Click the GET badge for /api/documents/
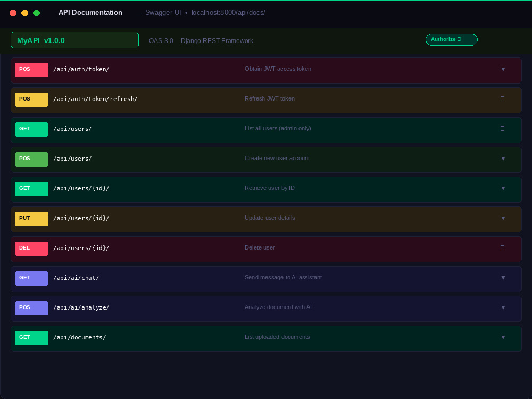Image resolution: width=532 pixels, height=399 pixels. coord(31,338)
